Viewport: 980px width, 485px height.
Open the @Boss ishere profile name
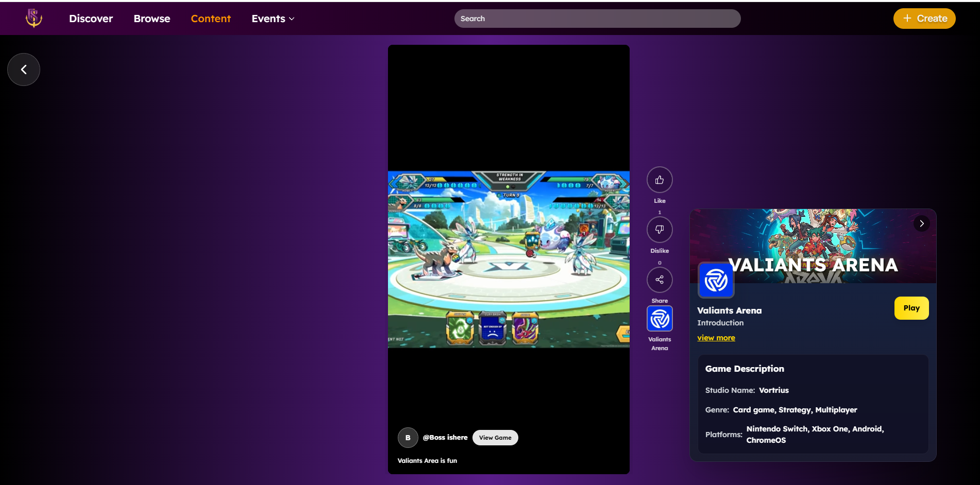tap(445, 437)
